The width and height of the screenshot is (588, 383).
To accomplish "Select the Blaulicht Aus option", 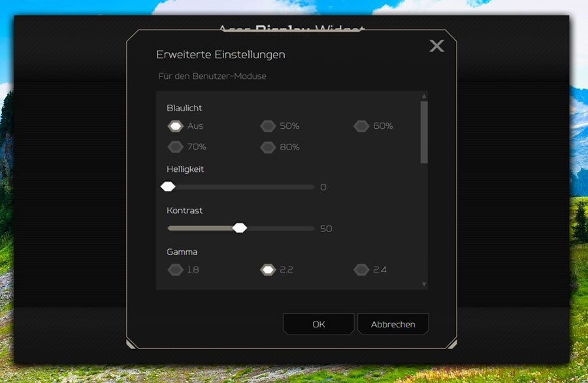I will 175,126.
